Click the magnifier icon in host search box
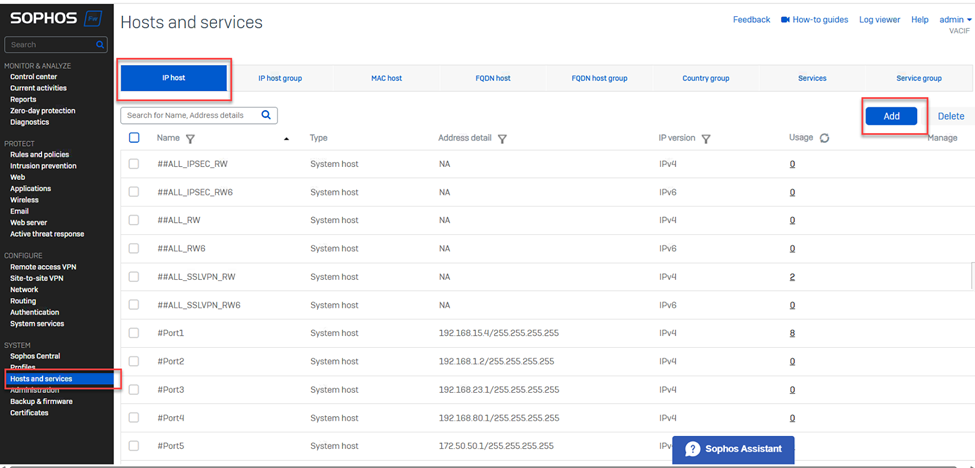Screen dimensions: 975x468 pos(267,115)
